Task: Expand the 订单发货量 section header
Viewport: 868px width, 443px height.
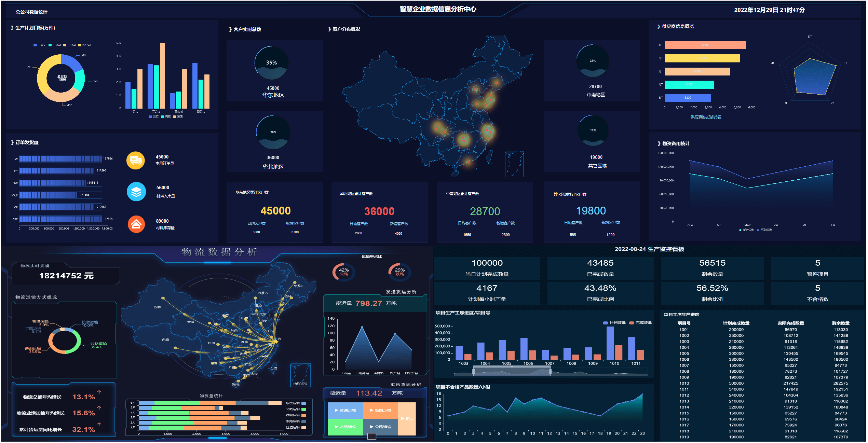Action: point(25,143)
